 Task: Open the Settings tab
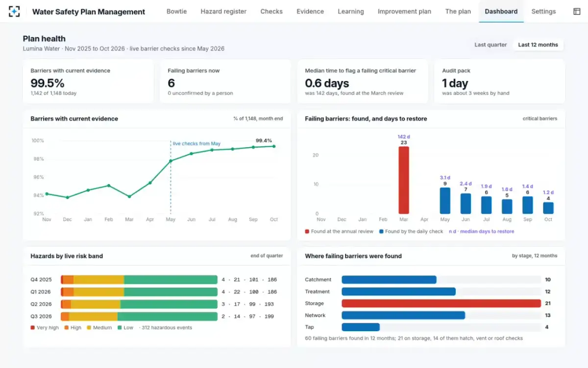pos(543,11)
